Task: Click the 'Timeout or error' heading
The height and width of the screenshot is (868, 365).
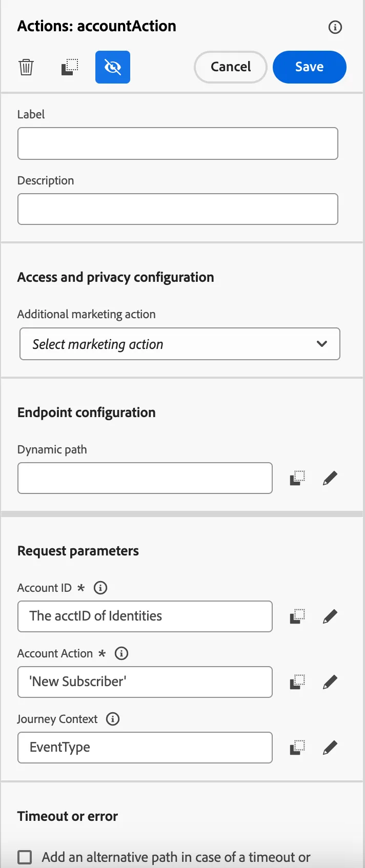Action: pos(68,816)
